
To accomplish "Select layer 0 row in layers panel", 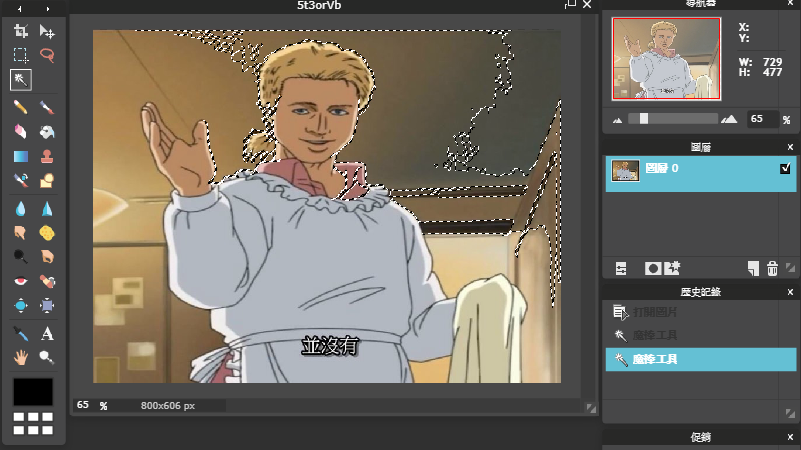I will (x=701, y=174).
